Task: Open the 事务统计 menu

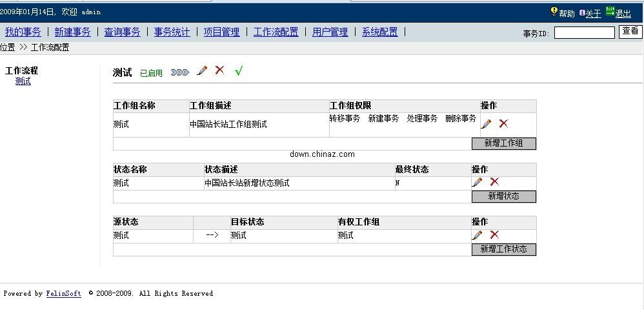Action: [172, 32]
